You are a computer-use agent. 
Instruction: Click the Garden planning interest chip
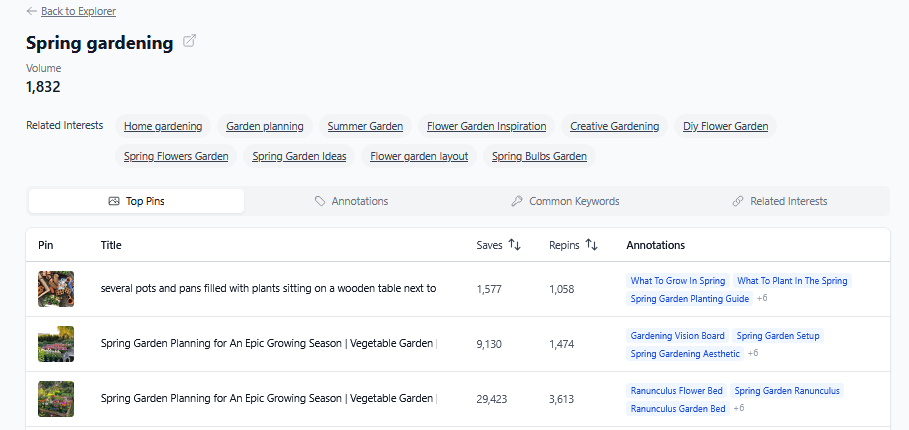click(265, 126)
